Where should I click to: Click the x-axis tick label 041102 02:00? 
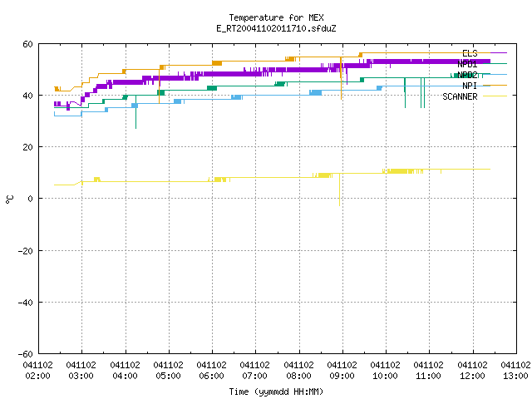(38, 371)
